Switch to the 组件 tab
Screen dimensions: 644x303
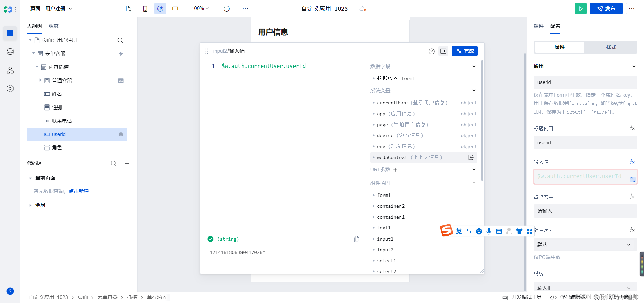[x=539, y=26]
